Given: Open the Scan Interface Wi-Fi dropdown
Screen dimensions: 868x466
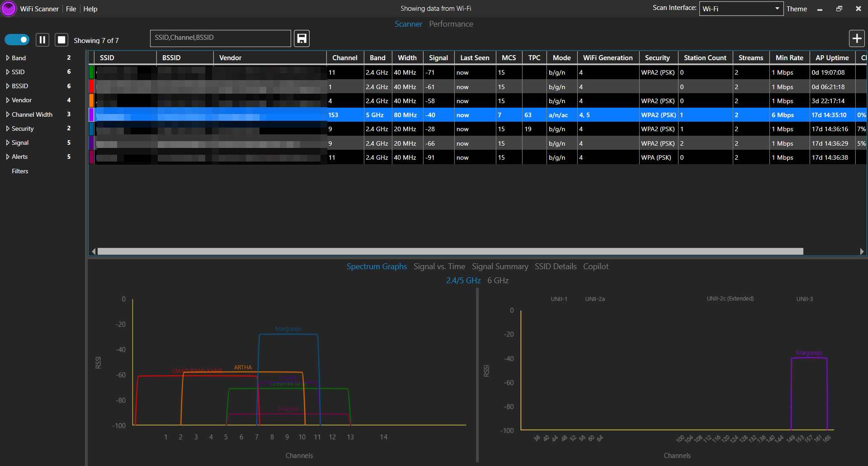Looking at the screenshot, I should [741, 9].
